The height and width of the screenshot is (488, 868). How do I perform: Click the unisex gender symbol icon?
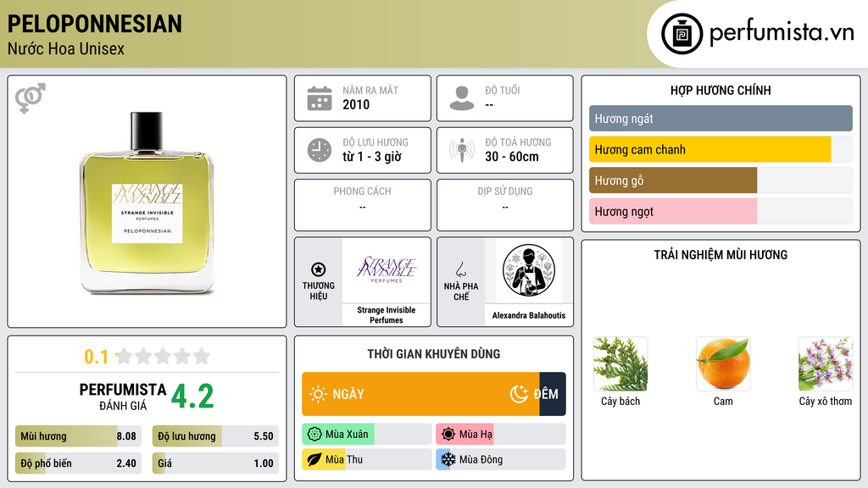click(x=31, y=98)
